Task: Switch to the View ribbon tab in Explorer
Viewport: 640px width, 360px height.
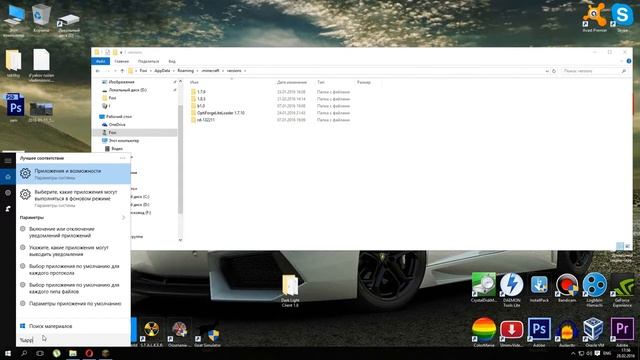Action: [x=172, y=61]
